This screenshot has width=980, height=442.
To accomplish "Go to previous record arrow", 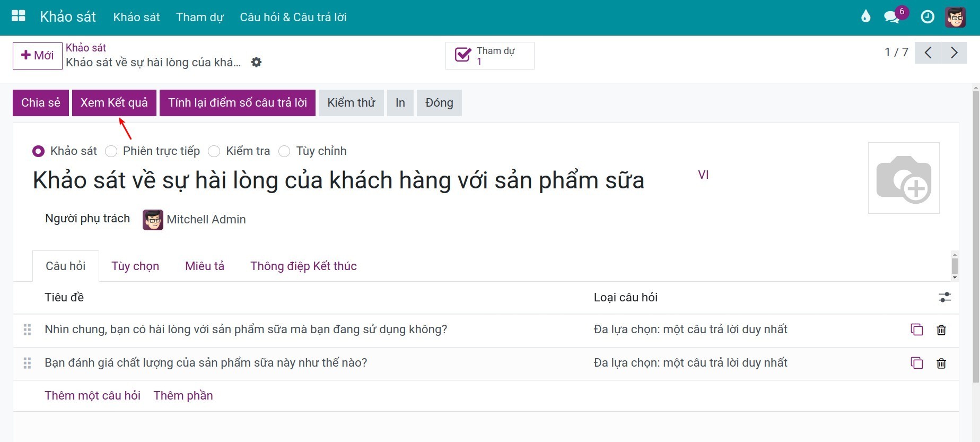I will 928,53.
